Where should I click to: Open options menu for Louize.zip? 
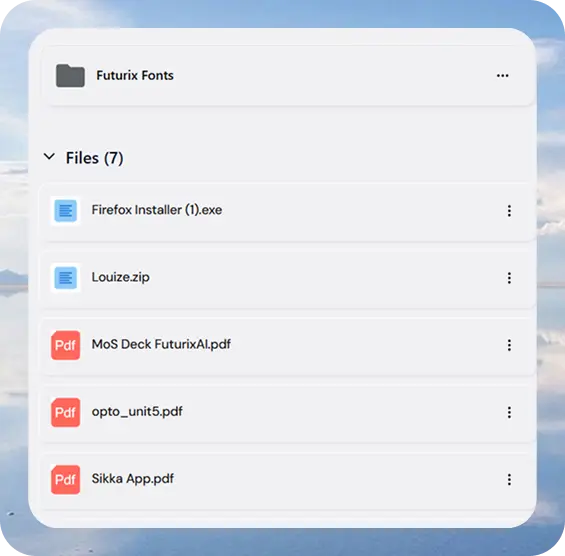pos(509,278)
